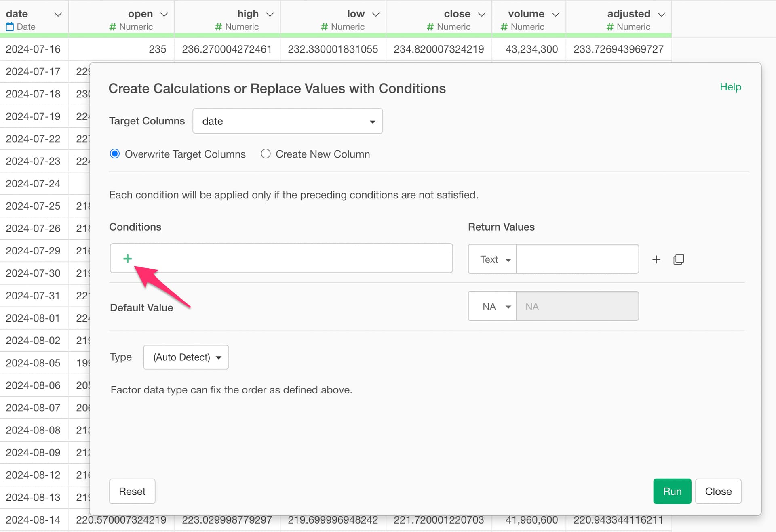Open the date column header menu chevron
The width and height of the screenshot is (776, 532).
pyautogui.click(x=58, y=14)
